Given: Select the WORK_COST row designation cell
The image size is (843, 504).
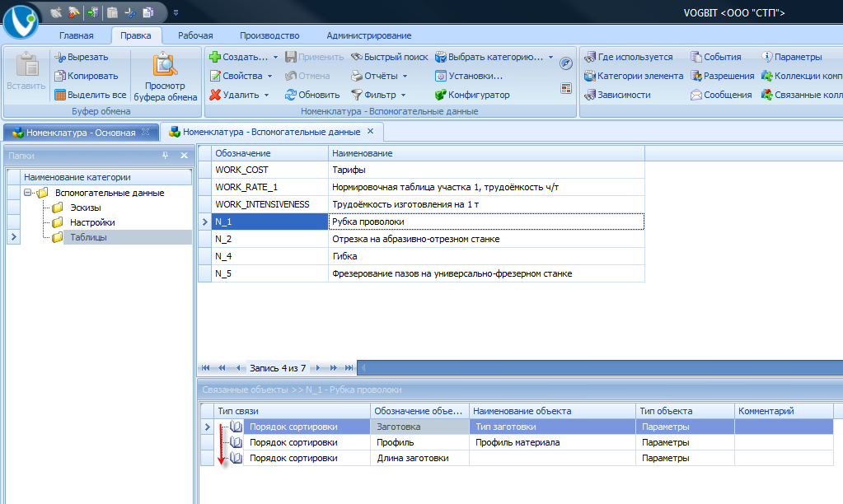Looking at the screenshot, I should pos(270,170).
